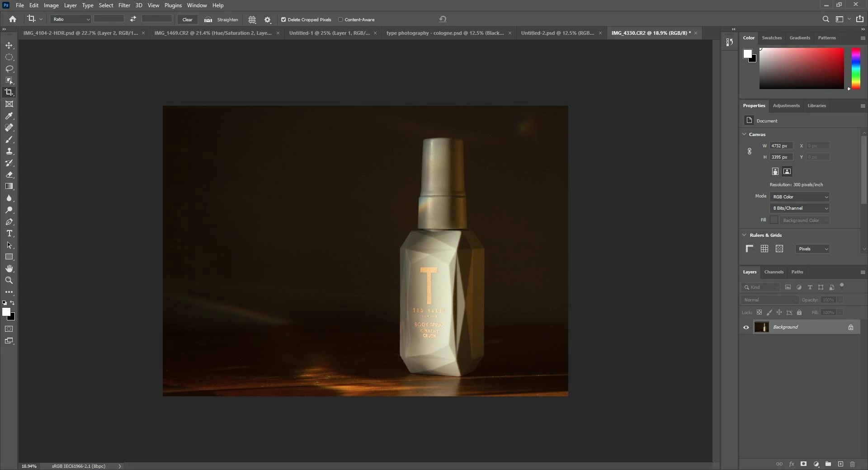868x470 pixels.
Task: Open the 8 Bits/Channel dropdown
Action: [800, 208]
